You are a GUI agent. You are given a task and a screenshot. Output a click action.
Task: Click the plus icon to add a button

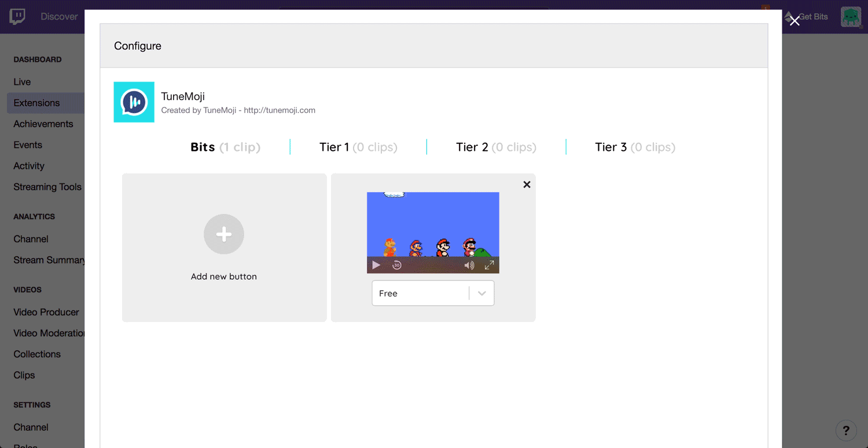pos(224,234)
